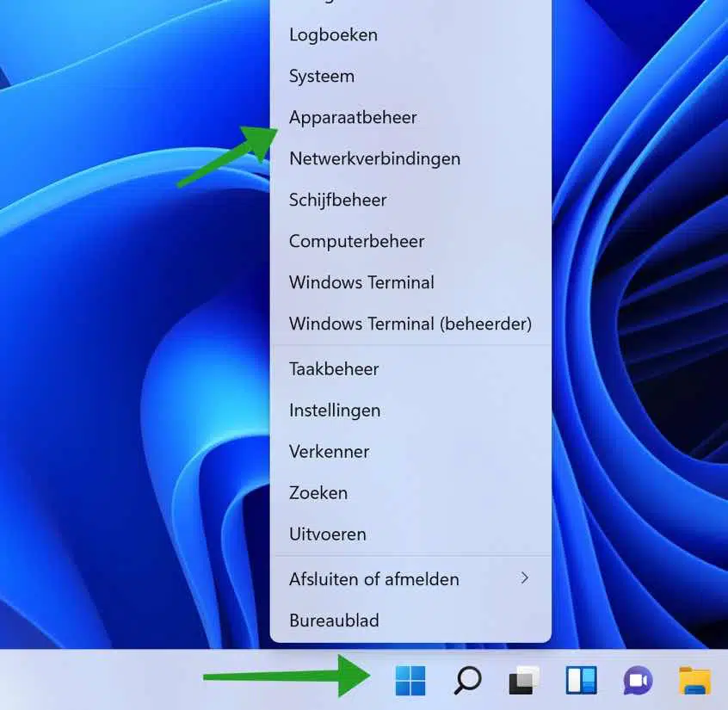The width and height of the screenshot is (728, 710).
Task: Open Windows Terminal (not beheerder) entry
Action: (410, 282)
